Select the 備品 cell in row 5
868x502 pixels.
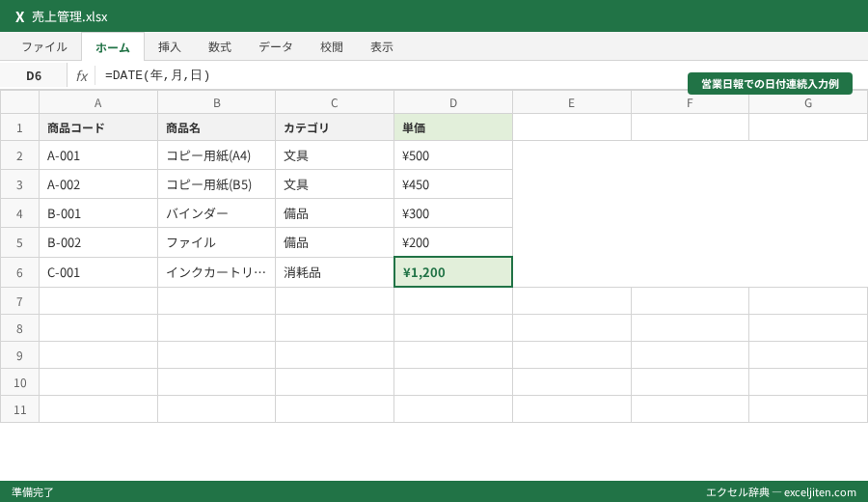(335, 242)
